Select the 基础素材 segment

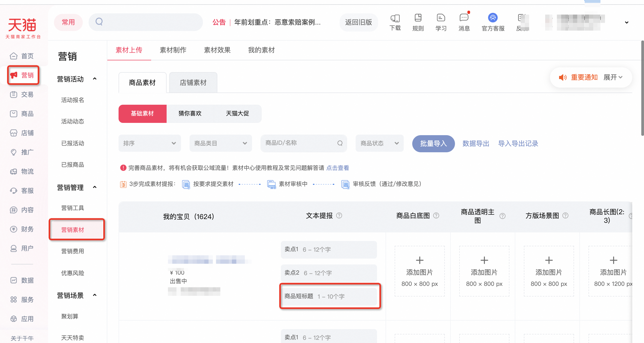click(x=142, y=114)
